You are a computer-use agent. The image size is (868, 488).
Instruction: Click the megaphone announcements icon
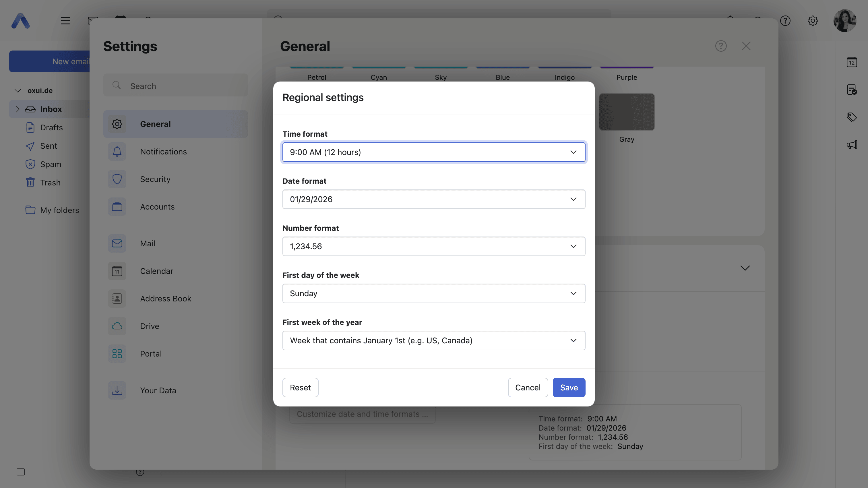852,145
